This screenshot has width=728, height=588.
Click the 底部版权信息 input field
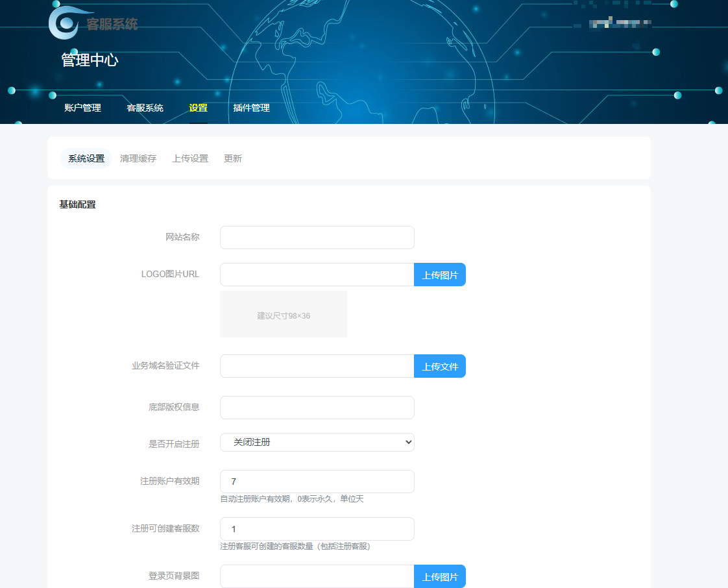317,408
